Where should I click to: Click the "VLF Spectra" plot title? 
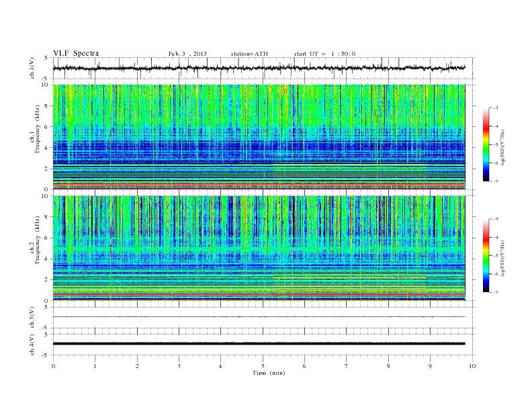click(76, 53)
